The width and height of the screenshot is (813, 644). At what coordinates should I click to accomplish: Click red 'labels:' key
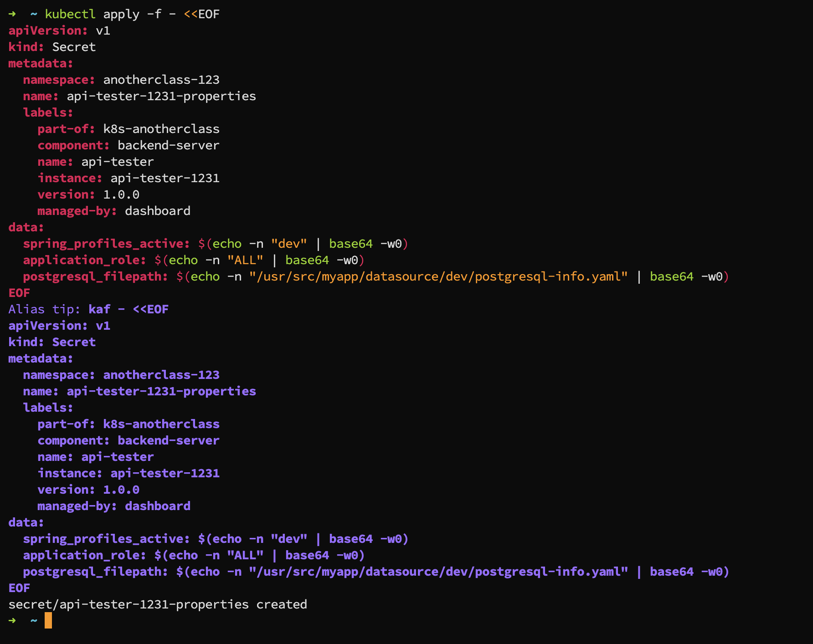point(48,112)
